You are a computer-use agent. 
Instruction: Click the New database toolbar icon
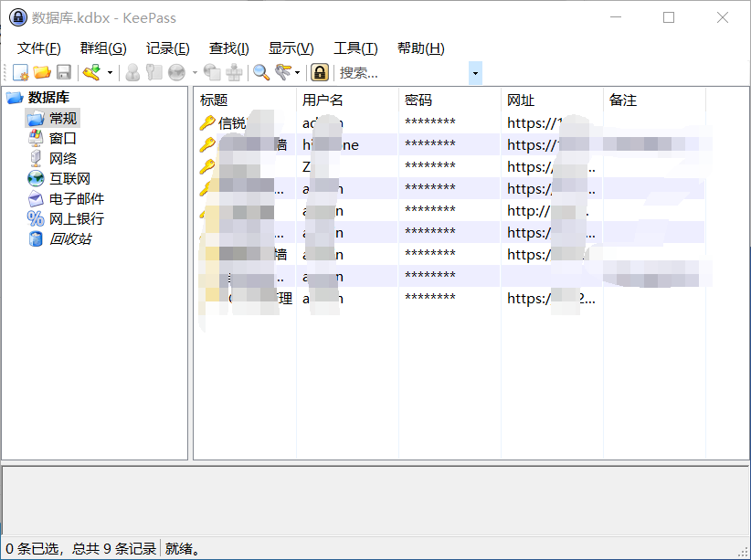pyautogui.click(x=21, y=72)
